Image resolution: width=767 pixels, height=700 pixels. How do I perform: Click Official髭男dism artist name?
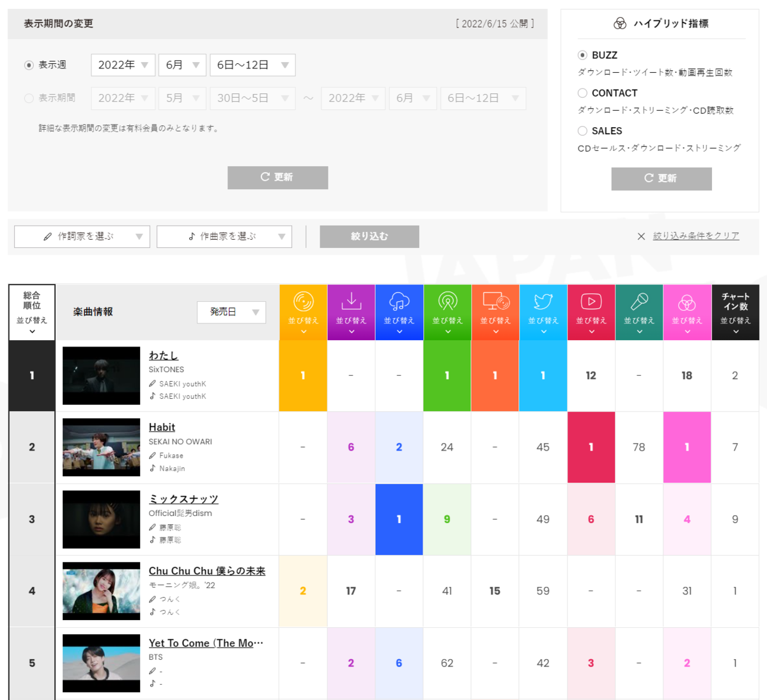(x=180, y=513)
